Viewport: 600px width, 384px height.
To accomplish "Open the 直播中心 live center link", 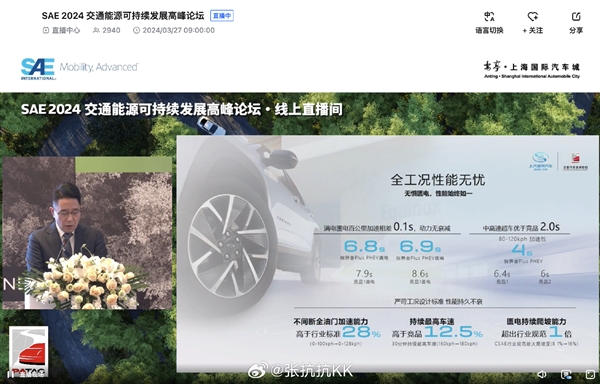I will point(61,30).
